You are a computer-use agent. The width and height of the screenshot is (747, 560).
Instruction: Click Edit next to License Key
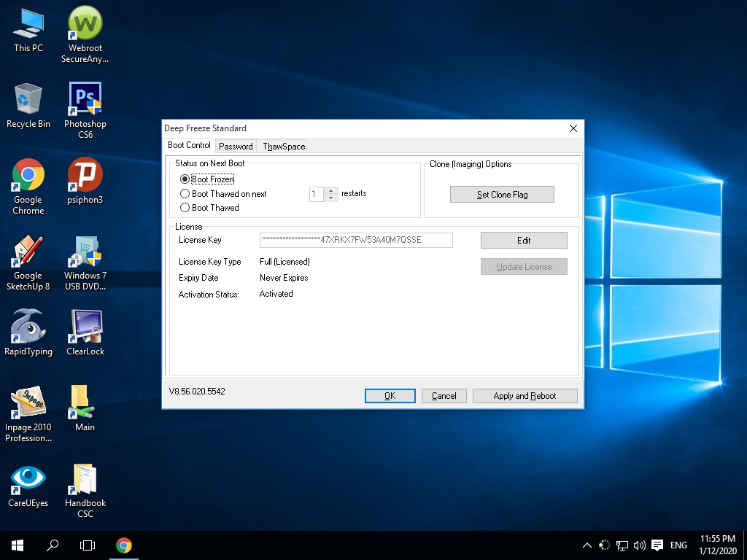click(x=524, y=241)
